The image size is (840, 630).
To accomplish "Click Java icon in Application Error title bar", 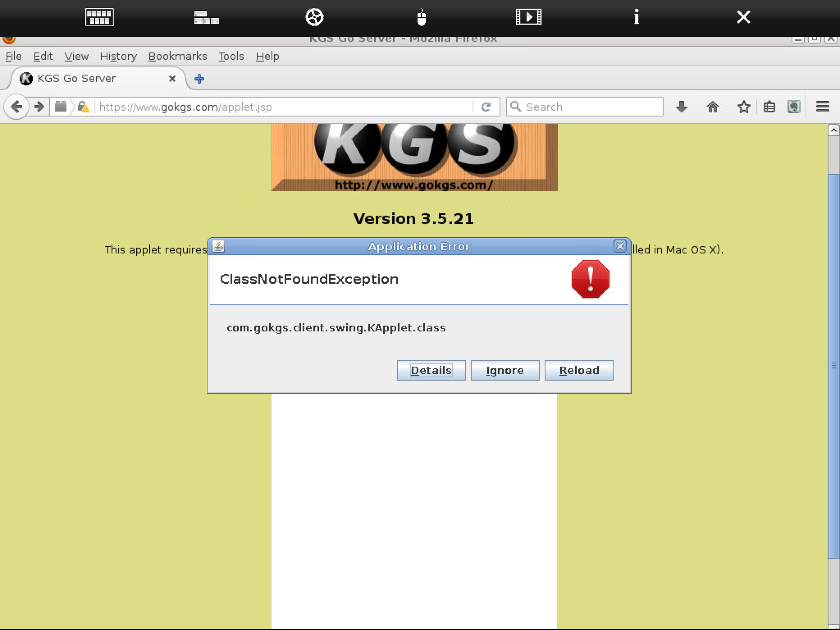I will (x=218, y=246).
